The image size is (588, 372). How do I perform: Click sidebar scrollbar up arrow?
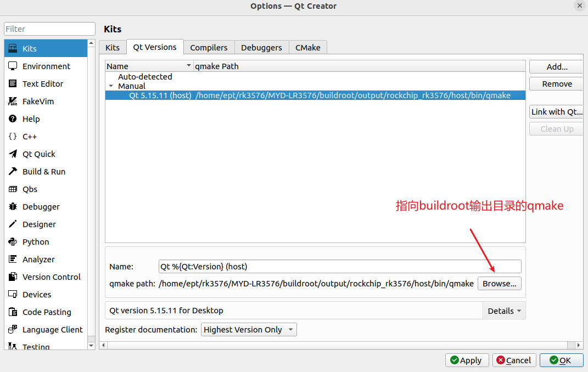(x=91, y=43)
